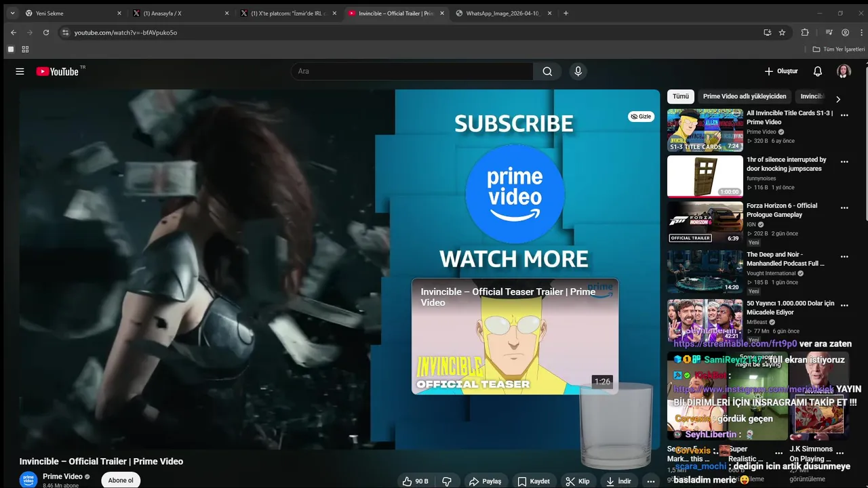The height and width of the screenshot is (488, 868).
Task: Open the notifications bell
Action: click(x=818, y=71)
